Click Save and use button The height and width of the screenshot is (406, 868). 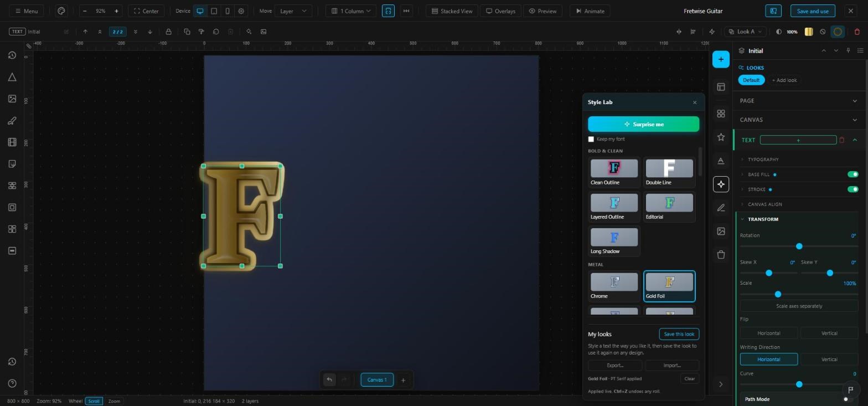813,11
